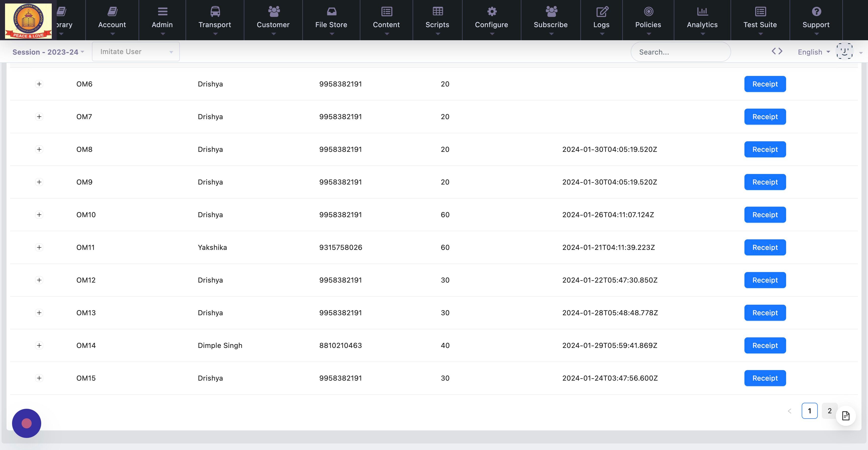Open the Transport bus icon menu

point(215,12)
